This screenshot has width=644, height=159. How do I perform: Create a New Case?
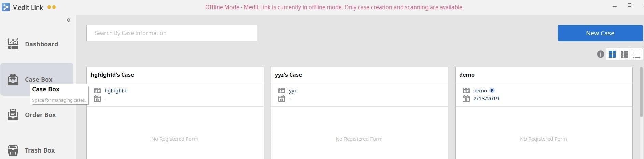click(x=600, y=33)
